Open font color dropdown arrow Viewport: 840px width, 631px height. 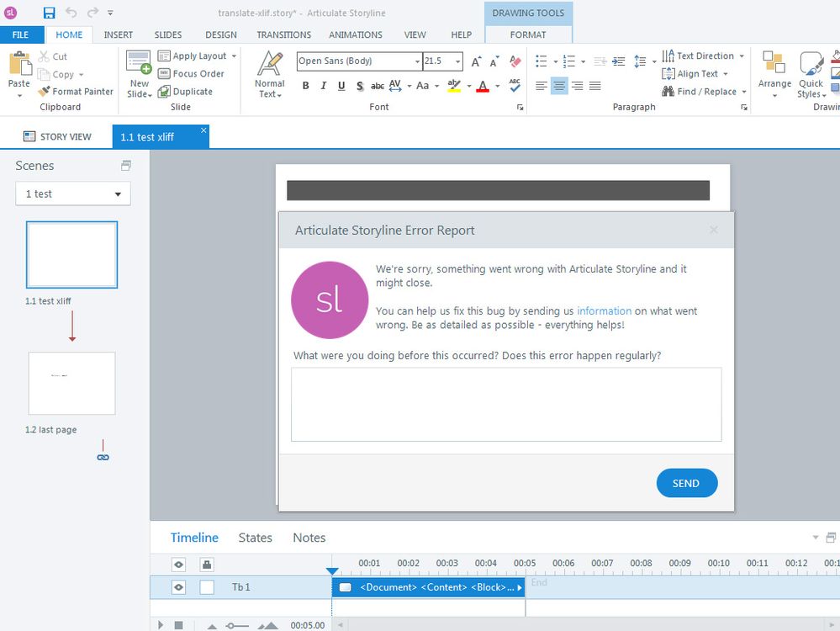[498, 86]
